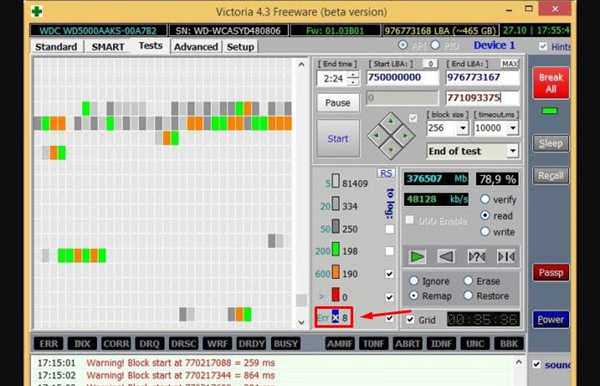Image resolution: width=600 pixels, height=386 pixels.
Task: Open the Advanced tab
Action: [196, 47]
